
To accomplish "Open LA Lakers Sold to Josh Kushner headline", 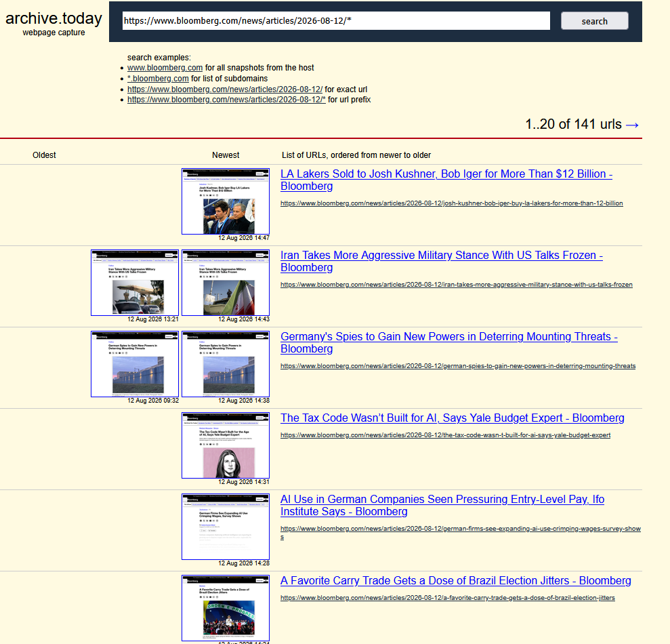I will point(446,180).
